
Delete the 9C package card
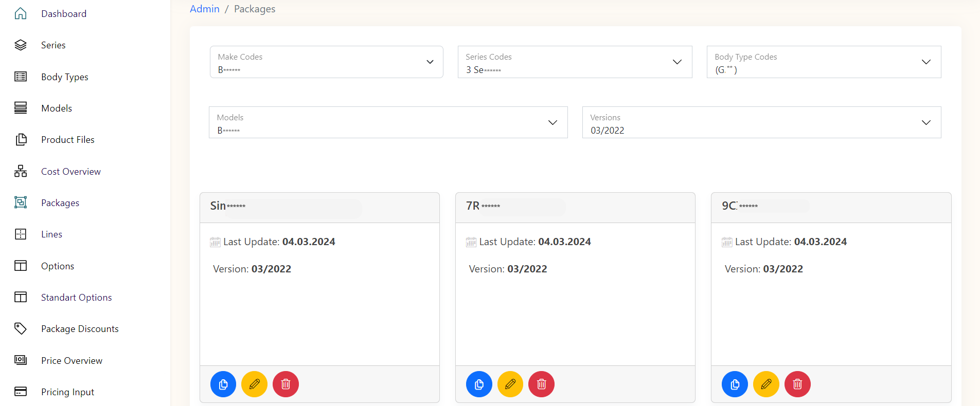798,384
